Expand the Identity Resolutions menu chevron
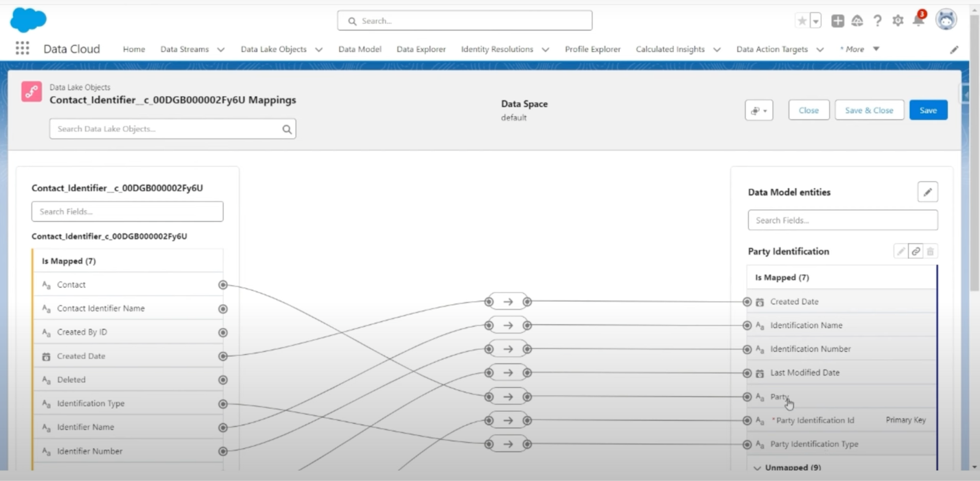980x481 pixels. (545, 50)
